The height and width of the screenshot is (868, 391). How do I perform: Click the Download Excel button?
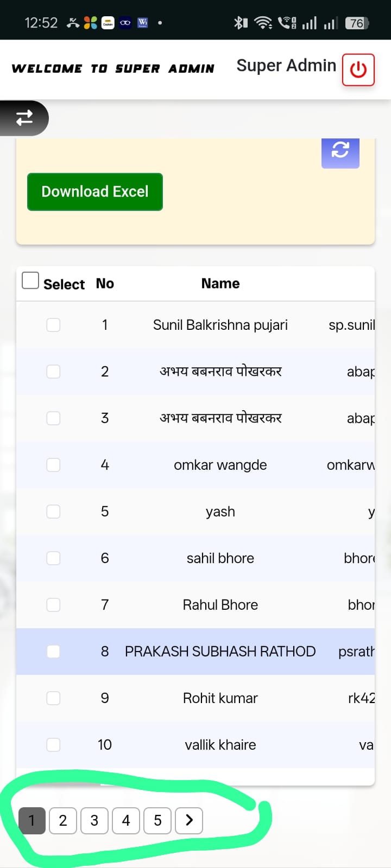coord(95,192)
